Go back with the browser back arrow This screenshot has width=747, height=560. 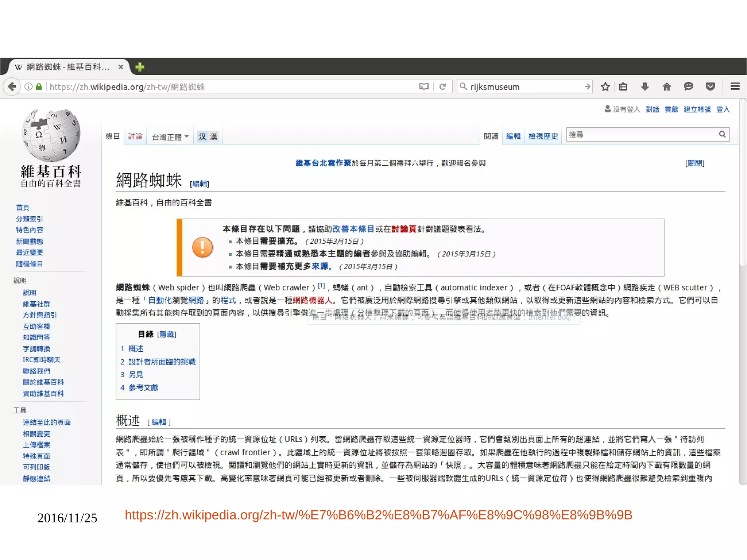pos(12,87)
